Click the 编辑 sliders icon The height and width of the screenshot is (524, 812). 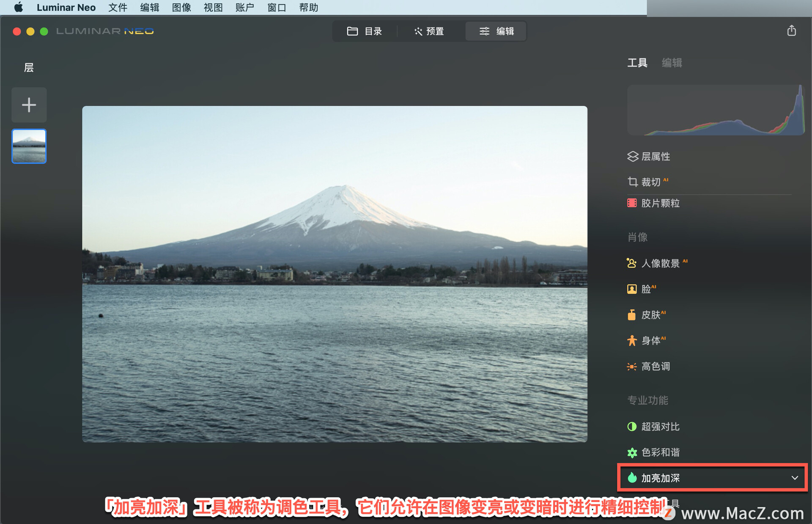(x=484, y=31)
